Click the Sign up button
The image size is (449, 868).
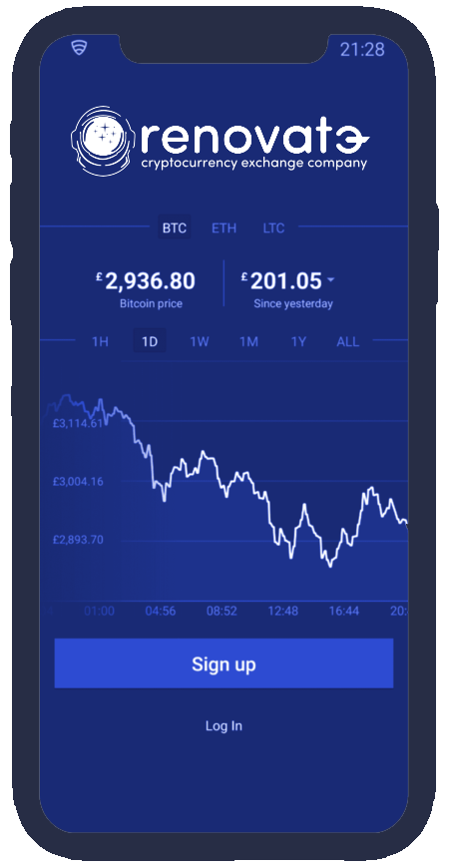224,663
